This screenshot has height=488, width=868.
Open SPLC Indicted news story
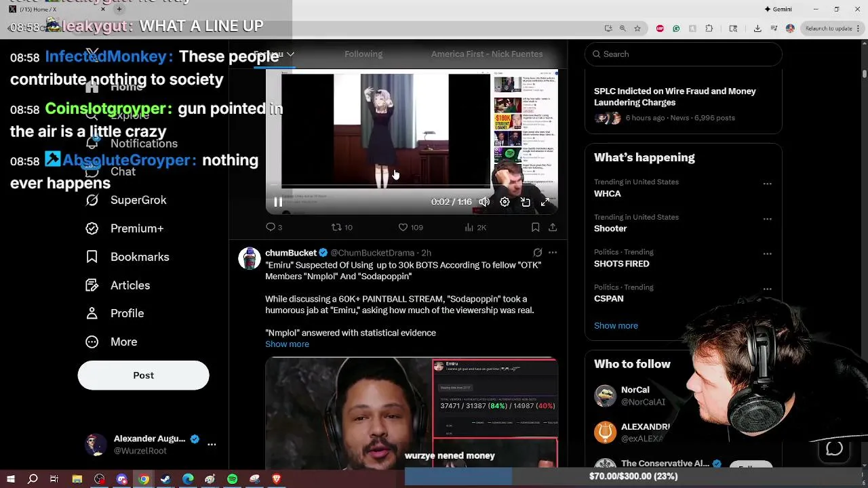(684, 104)
